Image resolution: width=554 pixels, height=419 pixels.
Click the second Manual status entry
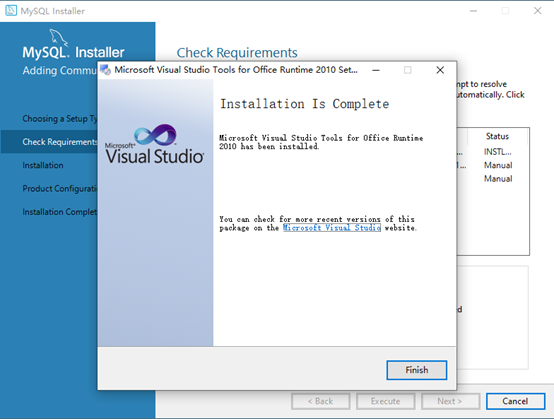[498, 179]
